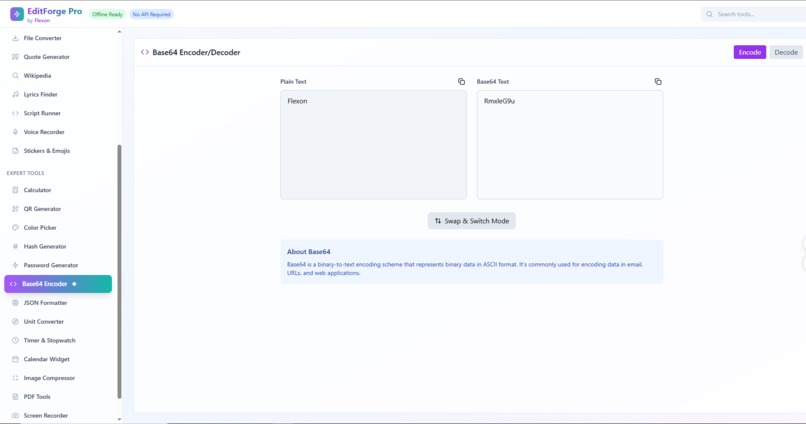Click the Calendar Widget icon
The height and width of the screenshot is (424, 806).
pyautogui.click(x=15, y=359)
